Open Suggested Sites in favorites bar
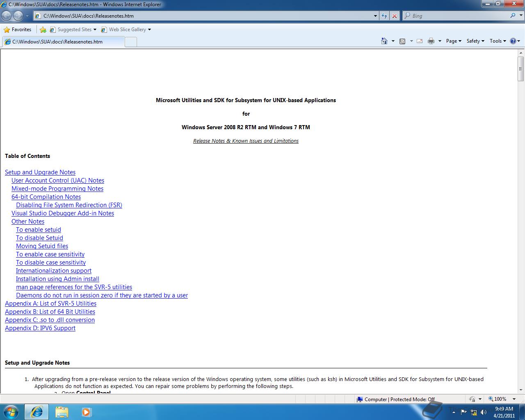525x420 pixels. pyautogui.click(x=73, y=30)
